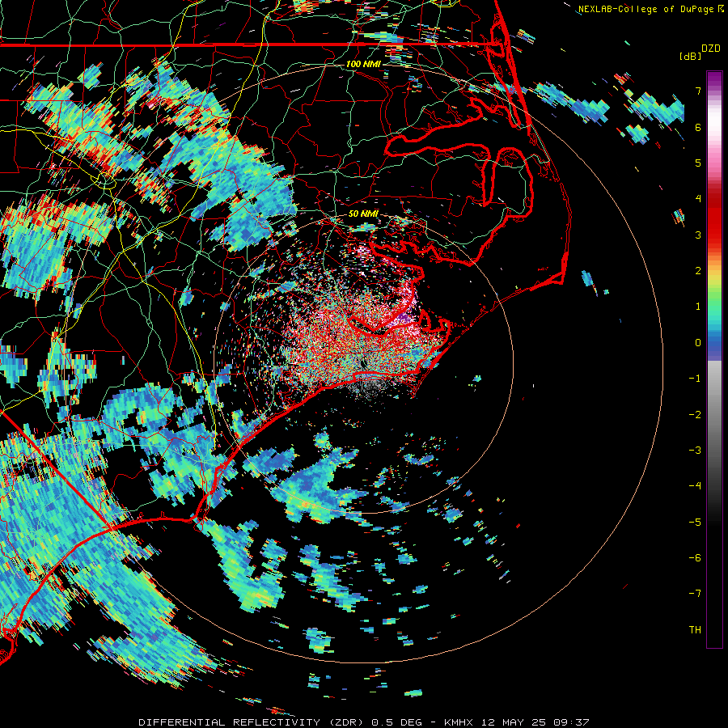The height and width of the screenshot is (728, 728).
Task: Click the -3 value on the color scale
Action: pyautogui.click(x=695, y=451)
